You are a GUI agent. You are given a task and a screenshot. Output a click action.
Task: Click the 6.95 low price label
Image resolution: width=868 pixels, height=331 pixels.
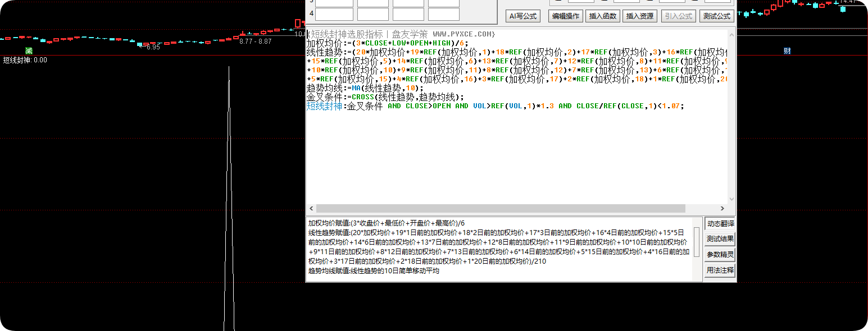153,47
